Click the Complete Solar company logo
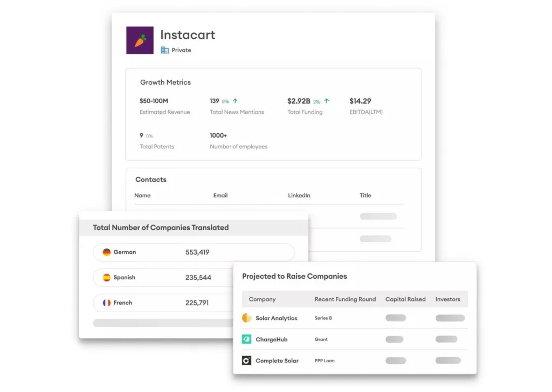The image size is (552, 392). click(x=247, y=361)
